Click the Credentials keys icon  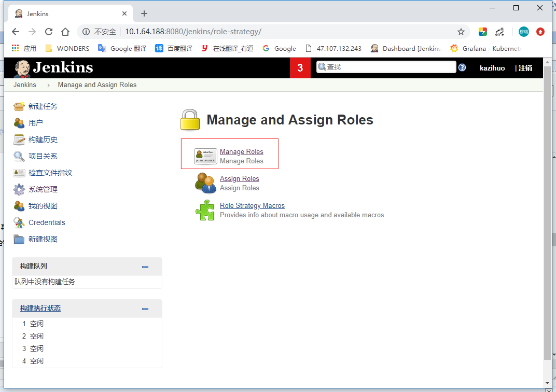(x=19, y=222)
